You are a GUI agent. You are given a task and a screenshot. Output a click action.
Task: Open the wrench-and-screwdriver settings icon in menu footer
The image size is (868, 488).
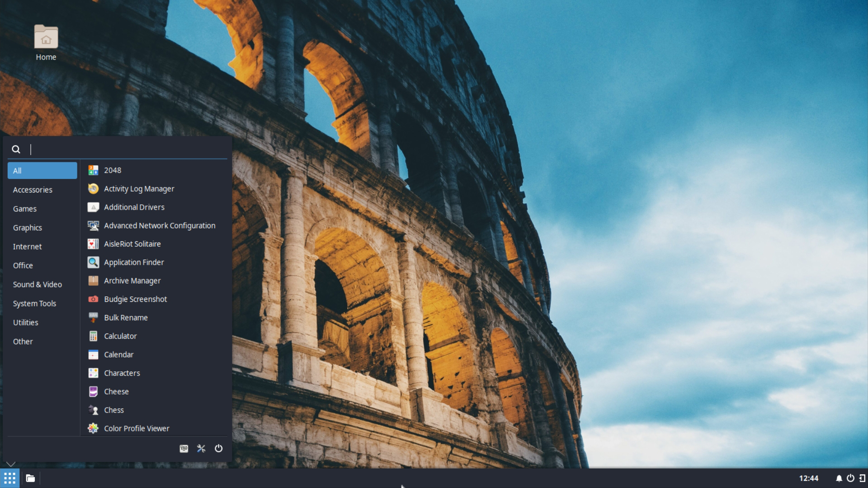click(x=201, y=448)
